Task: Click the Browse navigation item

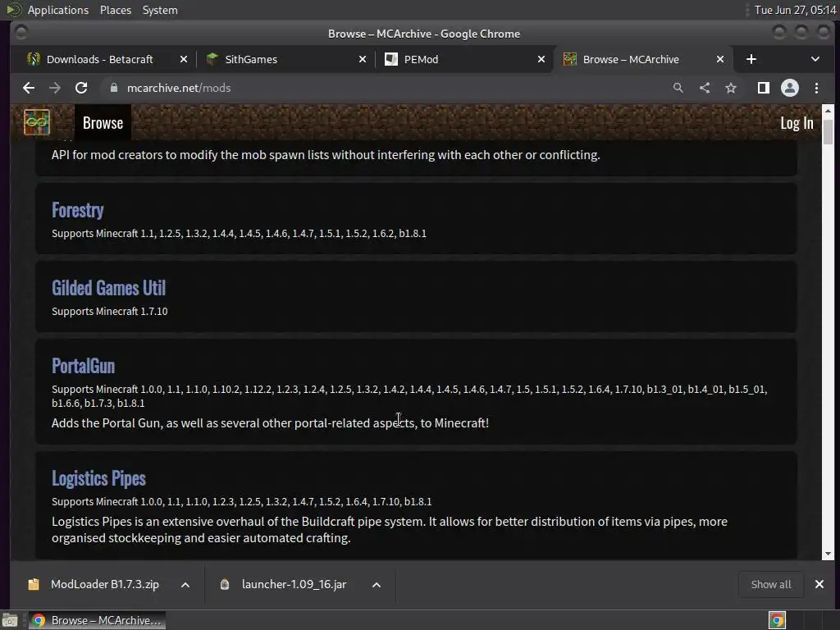Action: coord(103,123)
